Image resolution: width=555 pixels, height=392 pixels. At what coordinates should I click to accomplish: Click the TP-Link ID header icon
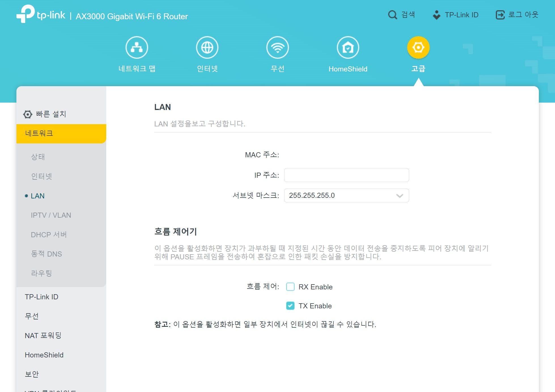pyautogui.click(x=437, y=15)
